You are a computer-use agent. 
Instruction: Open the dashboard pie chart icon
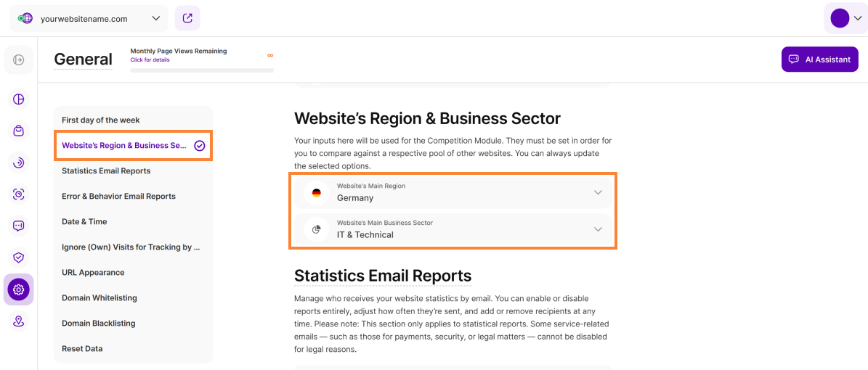click(x=19, y=99)
